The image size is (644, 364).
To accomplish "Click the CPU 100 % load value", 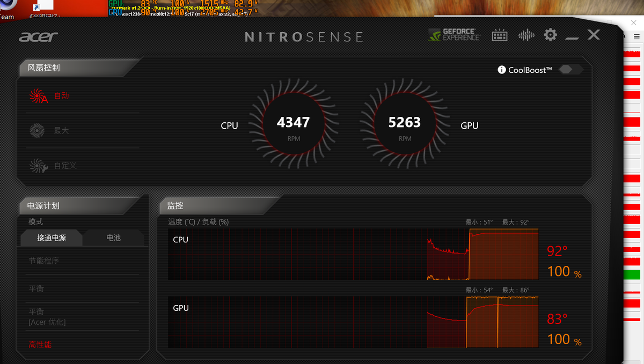I will (x=564, y=271).
